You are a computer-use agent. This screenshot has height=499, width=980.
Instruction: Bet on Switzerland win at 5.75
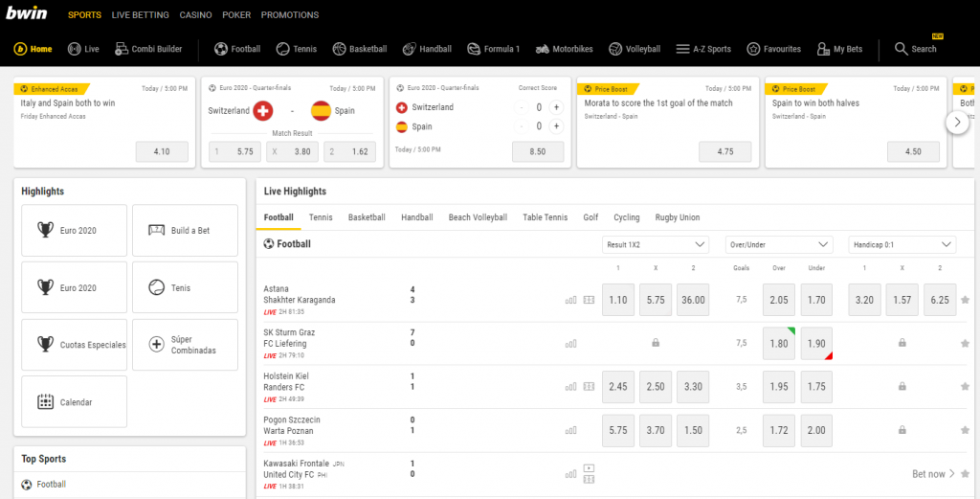(235, 152)
